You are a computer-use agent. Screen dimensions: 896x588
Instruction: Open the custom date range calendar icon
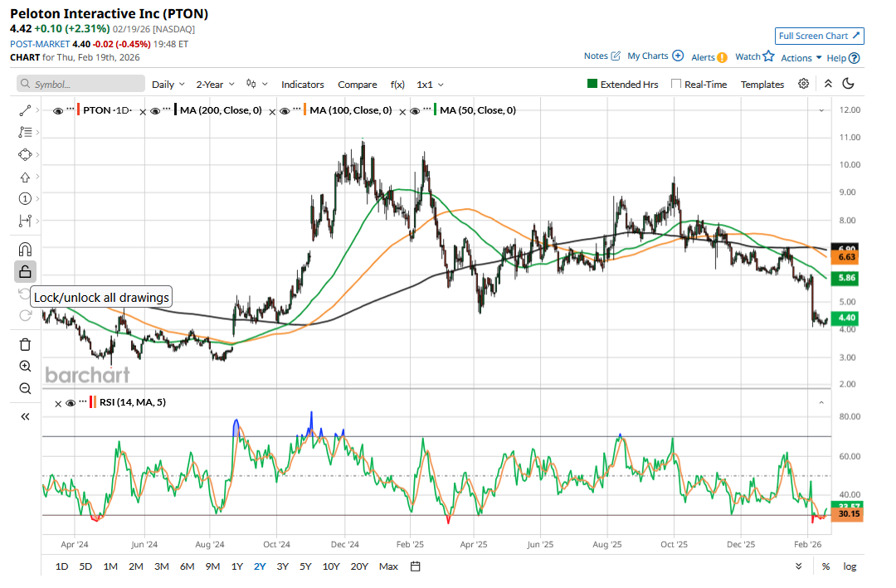pos(416,566)
